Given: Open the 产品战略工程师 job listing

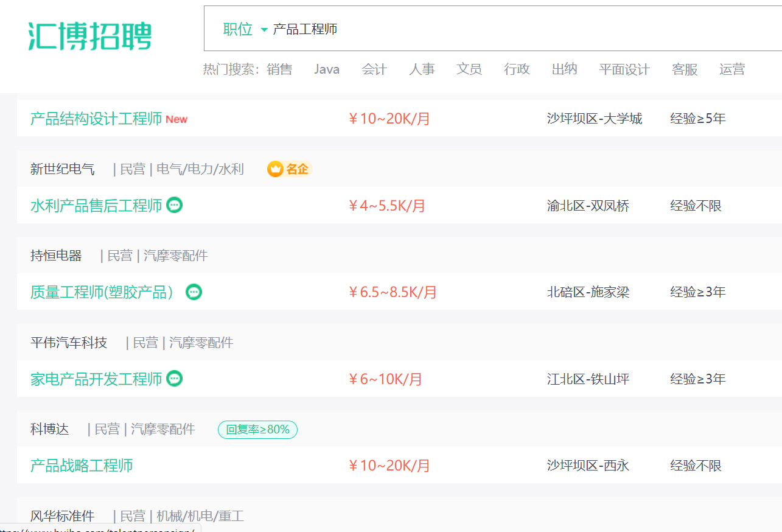Looking at the screenshot, I should tap(82, 466).
